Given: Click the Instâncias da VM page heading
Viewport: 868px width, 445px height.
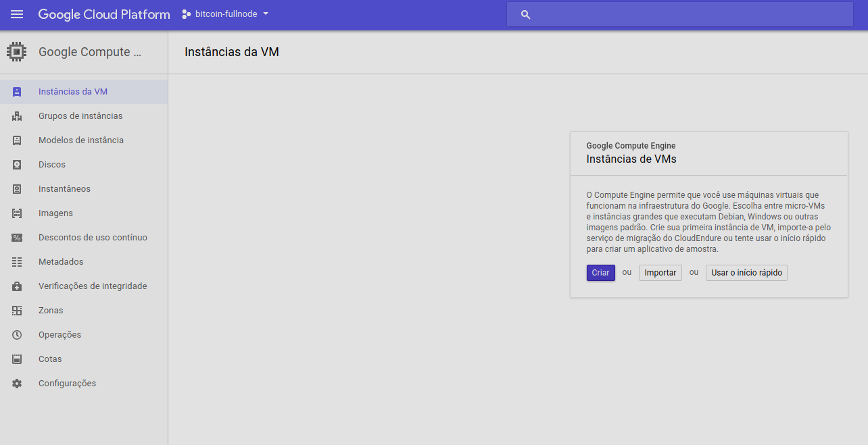Looking at the screenshot, I should (232, 52).
